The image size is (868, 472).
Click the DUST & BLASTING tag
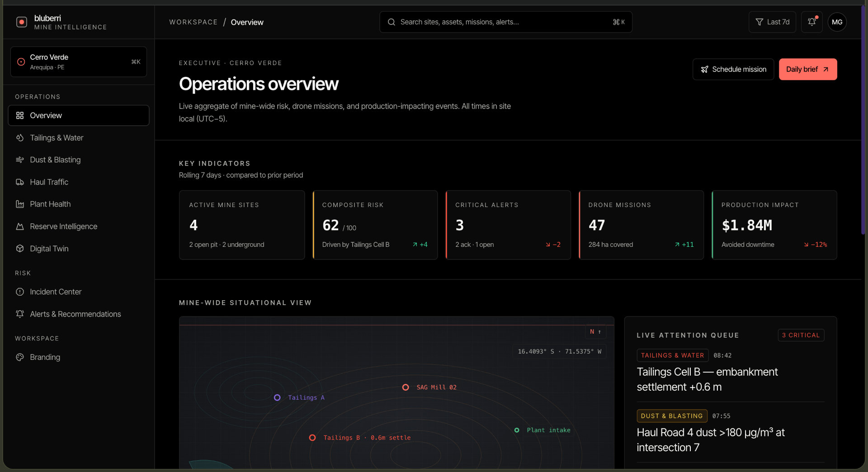pyautogui.click(x=672, y=416)
